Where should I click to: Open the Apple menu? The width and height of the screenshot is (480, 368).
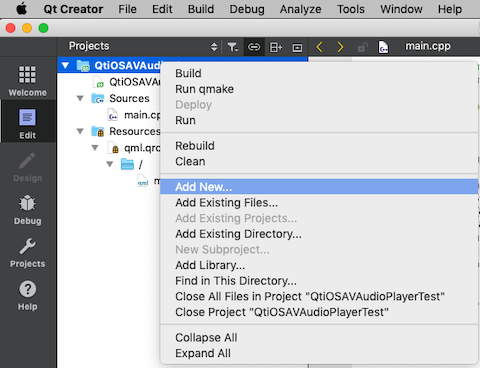(22, 9)
